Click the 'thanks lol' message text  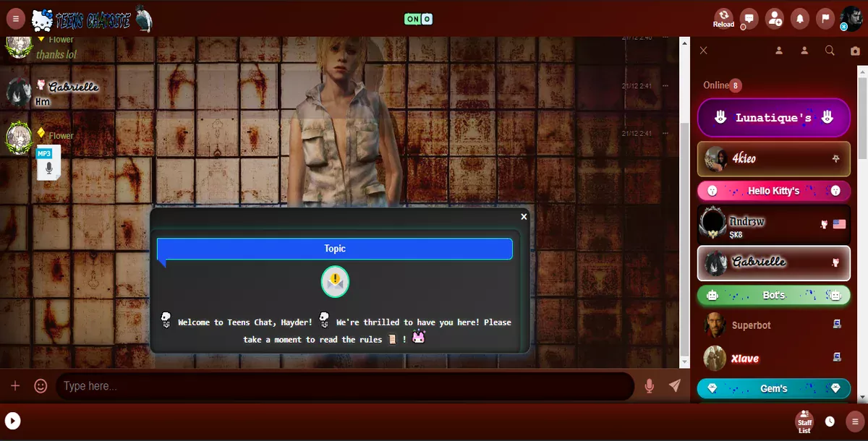click(56, 54)
